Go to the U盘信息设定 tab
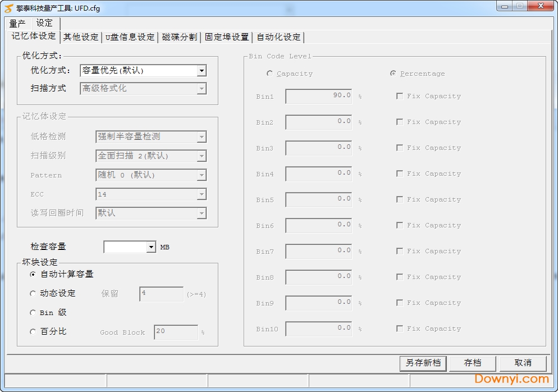The width and height of the screenshot is (558, 392). tap(130, 37)
